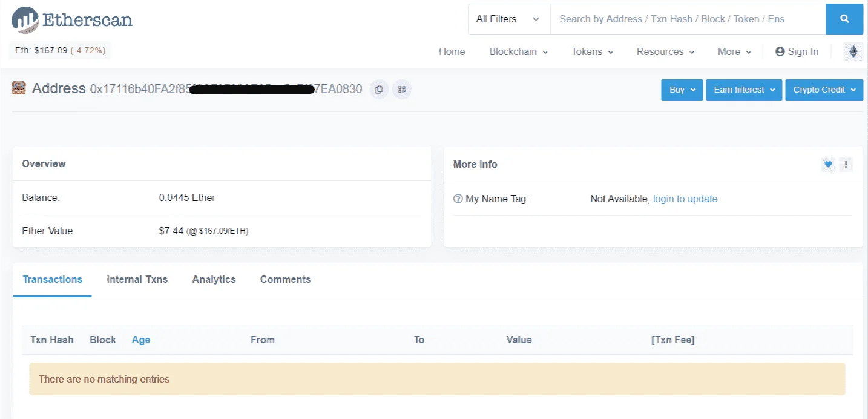Click the $7.44 Ether Value text
868x419 pixels.
point(203,231)
